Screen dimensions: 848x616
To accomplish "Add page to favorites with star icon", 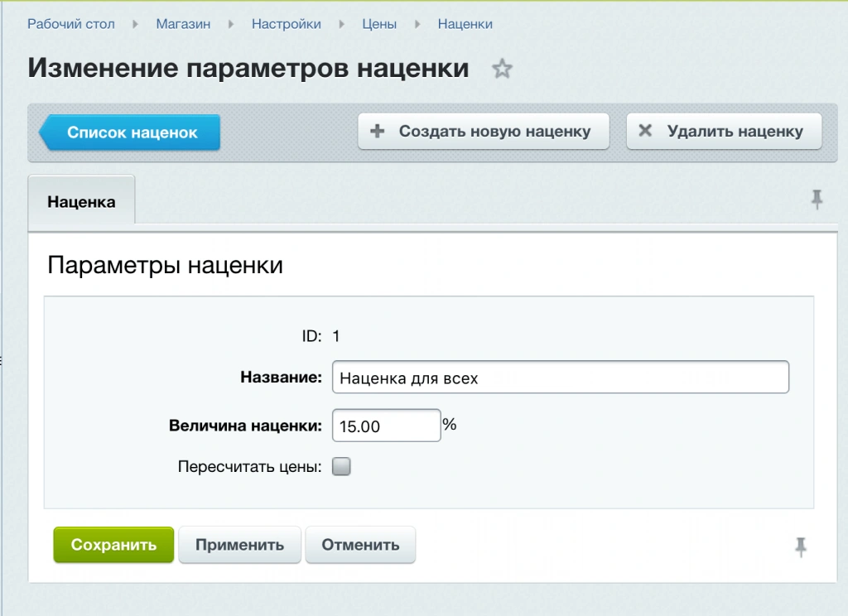I will 502,69.
